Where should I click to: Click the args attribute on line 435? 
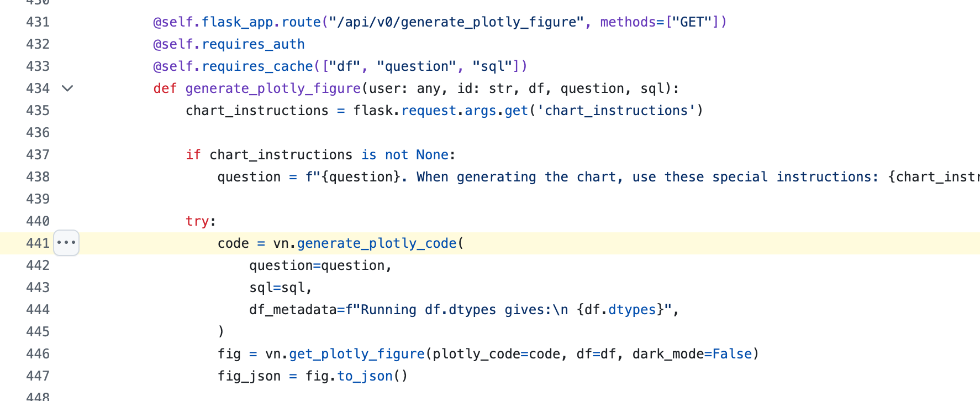click(481, 111)
